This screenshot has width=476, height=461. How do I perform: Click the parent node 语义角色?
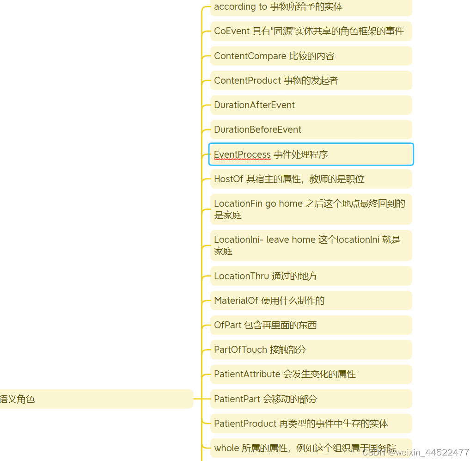tap(96, 399)
